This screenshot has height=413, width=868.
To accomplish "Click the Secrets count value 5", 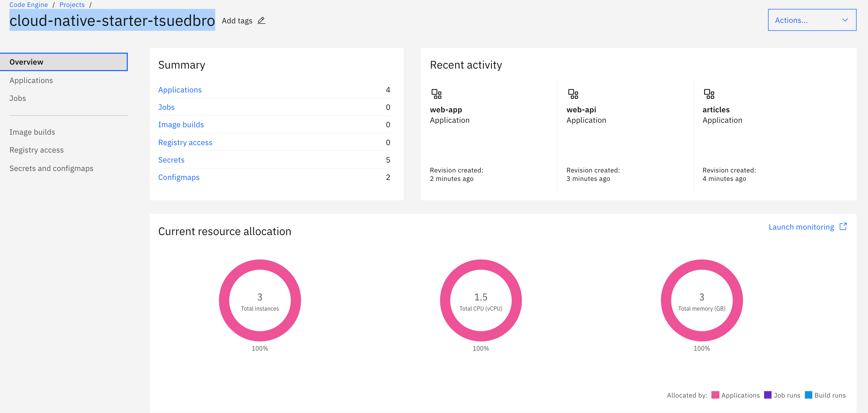I will (388, 160).
